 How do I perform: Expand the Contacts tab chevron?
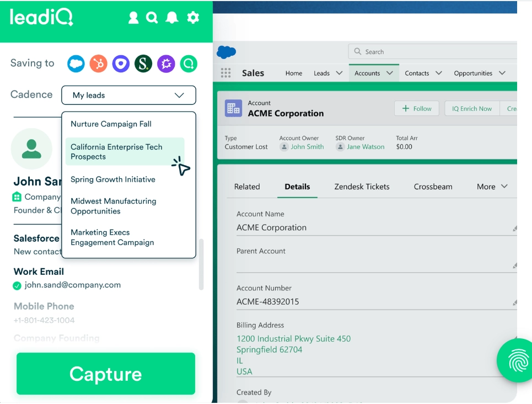pyautogui.click(x=439, y=73)
